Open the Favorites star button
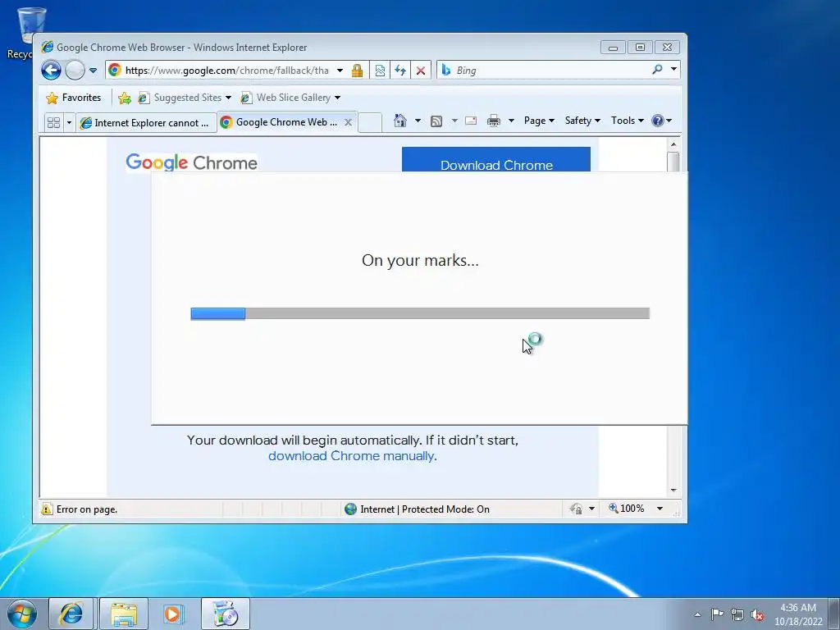 pyautogui.click(x=73, y=98)
